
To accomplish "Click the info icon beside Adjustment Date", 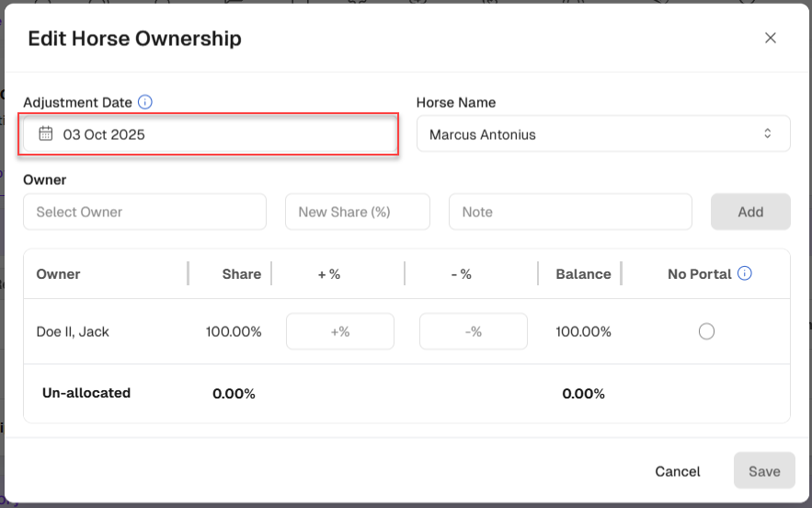I will click(x=145, y=103).
